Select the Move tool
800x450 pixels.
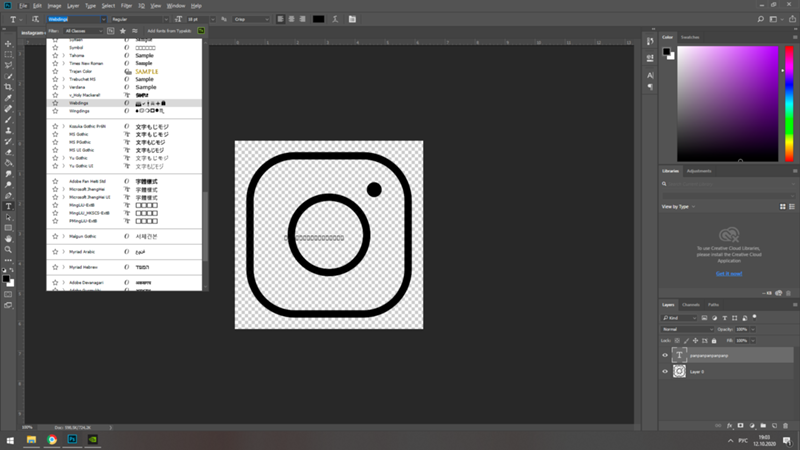click(x=8, y=44)
